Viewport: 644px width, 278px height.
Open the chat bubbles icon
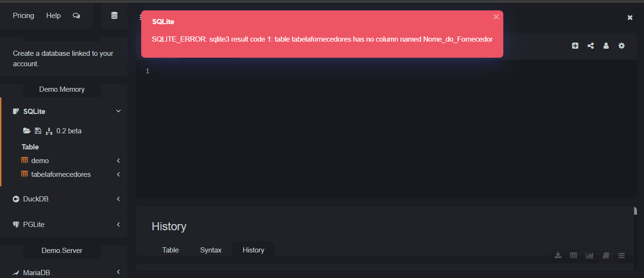(x=76, y=16)
